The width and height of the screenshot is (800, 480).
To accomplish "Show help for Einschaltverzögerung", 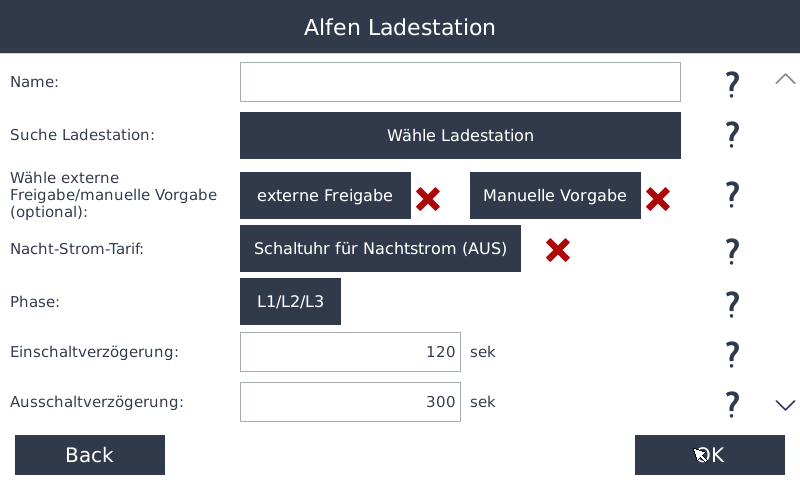I will coord(732,352).
